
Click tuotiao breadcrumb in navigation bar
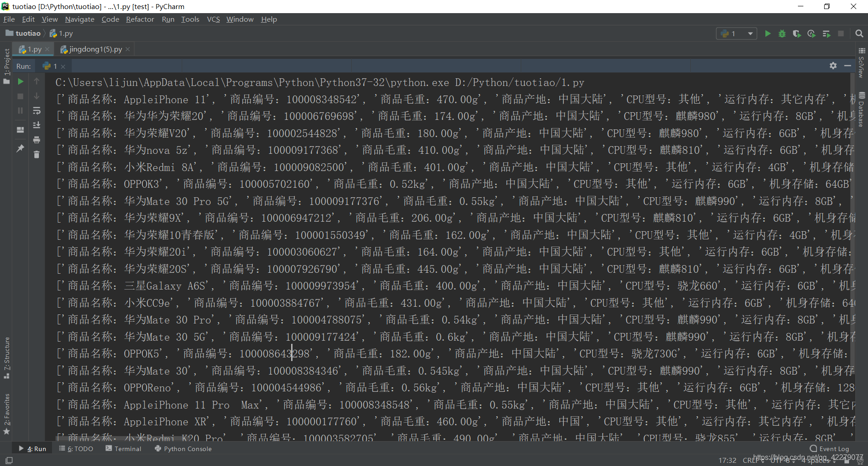(x=23, y=33)
